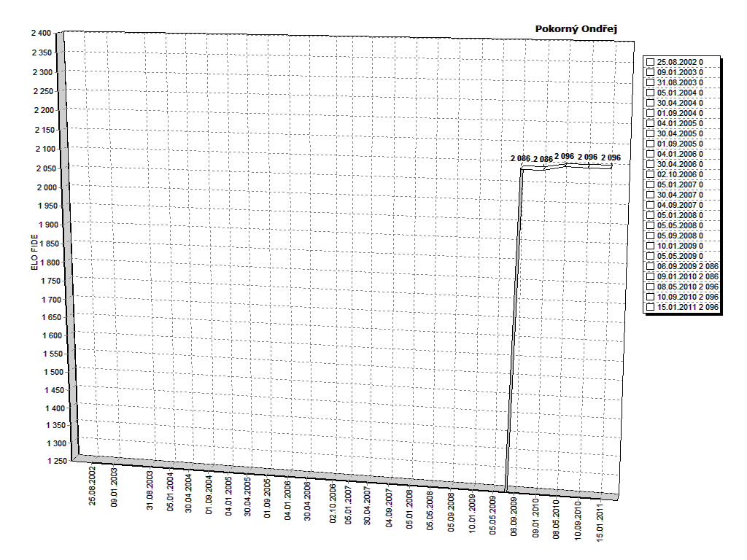Screen dimensions: 747x560
Task: Check the 09.01.2003 legend checkbox
Action: pos(650,73)
